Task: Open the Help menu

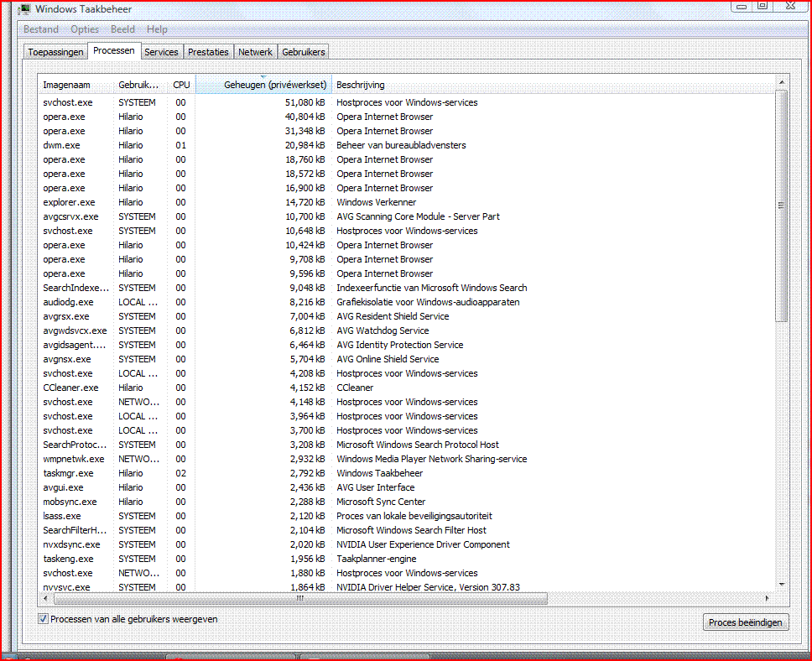Action: click(157, 29)
